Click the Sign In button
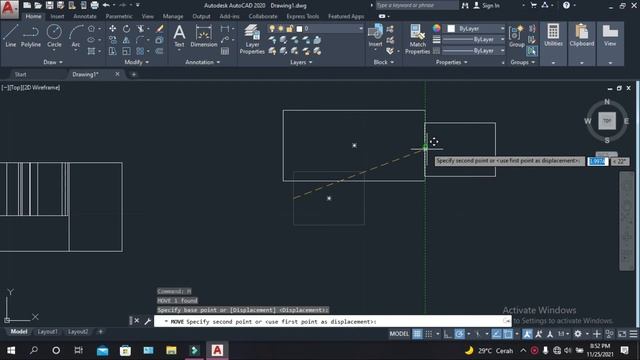 487,5
